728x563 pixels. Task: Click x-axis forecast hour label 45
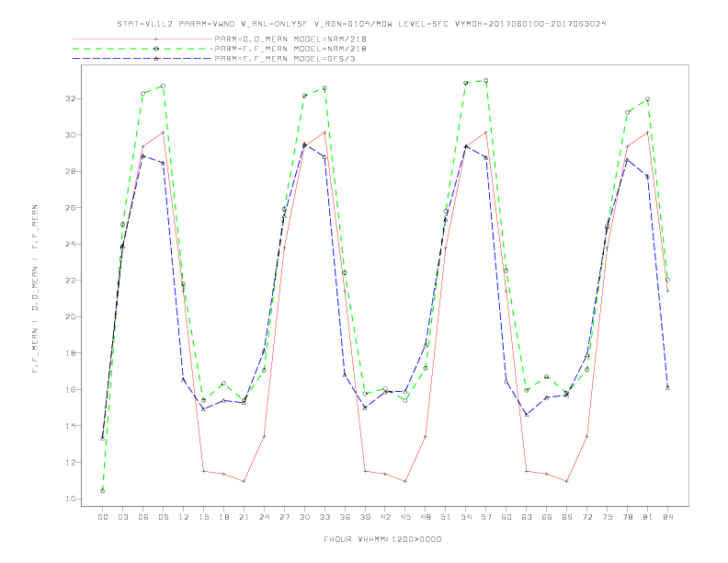[405, 517]
